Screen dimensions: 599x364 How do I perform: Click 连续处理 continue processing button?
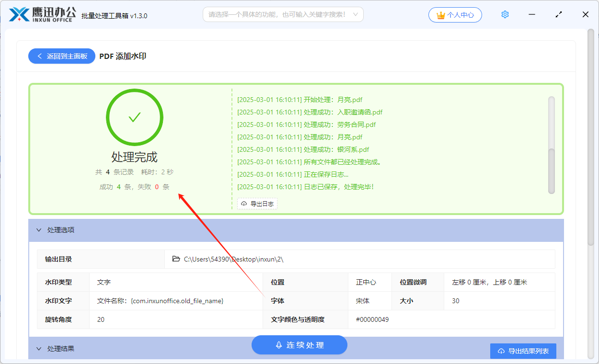(299, 345)
